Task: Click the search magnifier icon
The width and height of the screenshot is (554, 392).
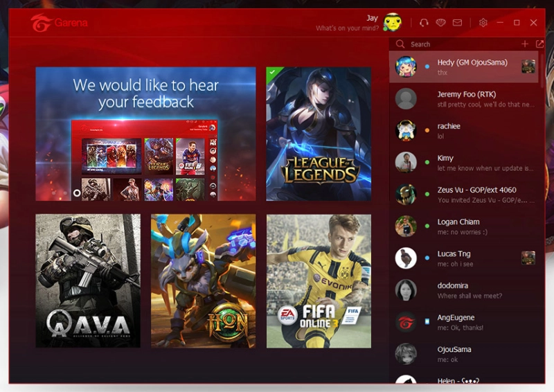Action: (400, 44)
